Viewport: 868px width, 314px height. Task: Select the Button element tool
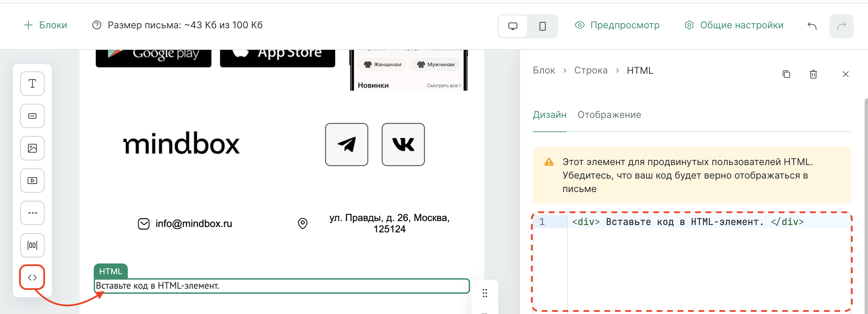click(32, 116)
